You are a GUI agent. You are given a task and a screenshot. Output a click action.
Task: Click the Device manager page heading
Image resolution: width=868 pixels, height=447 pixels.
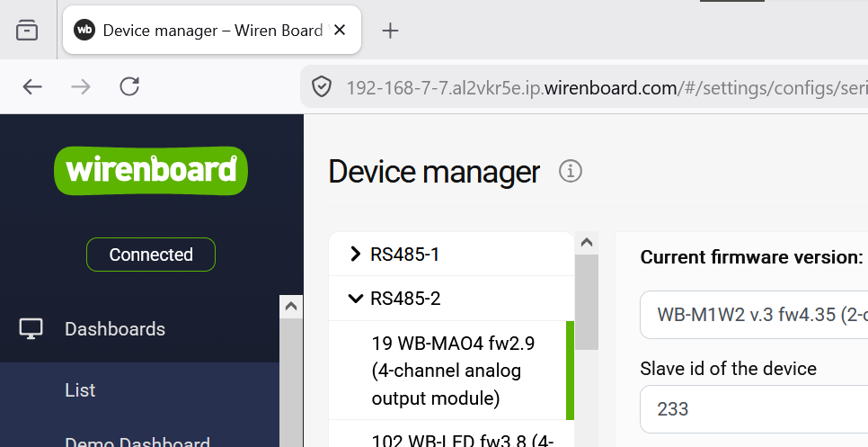coord(434,171)
